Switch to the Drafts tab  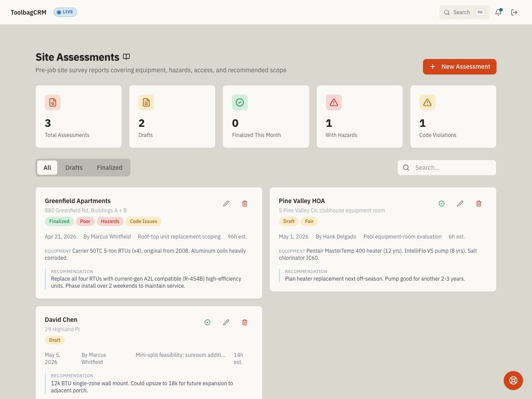(74, 168)
